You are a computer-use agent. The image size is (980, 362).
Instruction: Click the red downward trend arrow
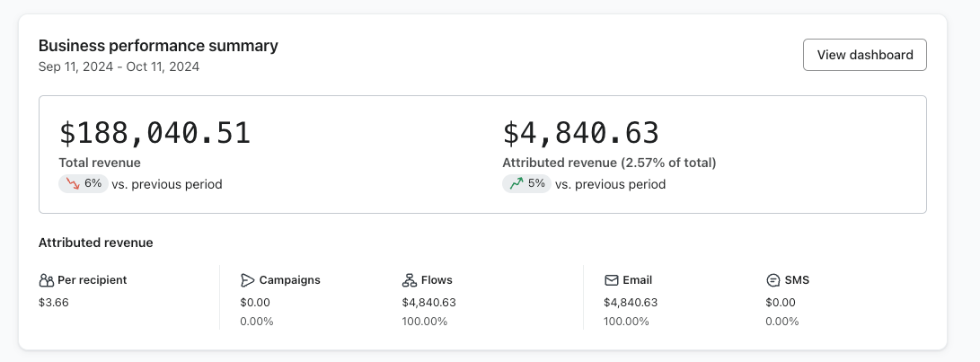click(x=71, y=184)
